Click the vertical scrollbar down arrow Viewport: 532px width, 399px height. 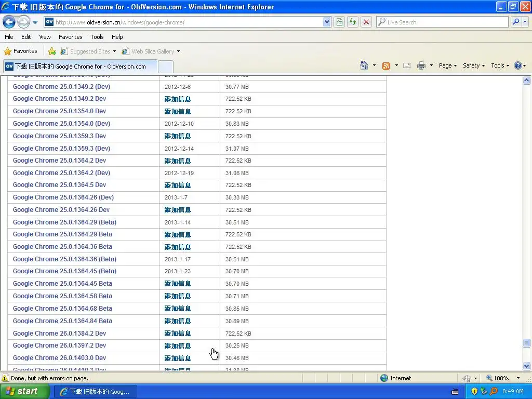coord(527,366)
